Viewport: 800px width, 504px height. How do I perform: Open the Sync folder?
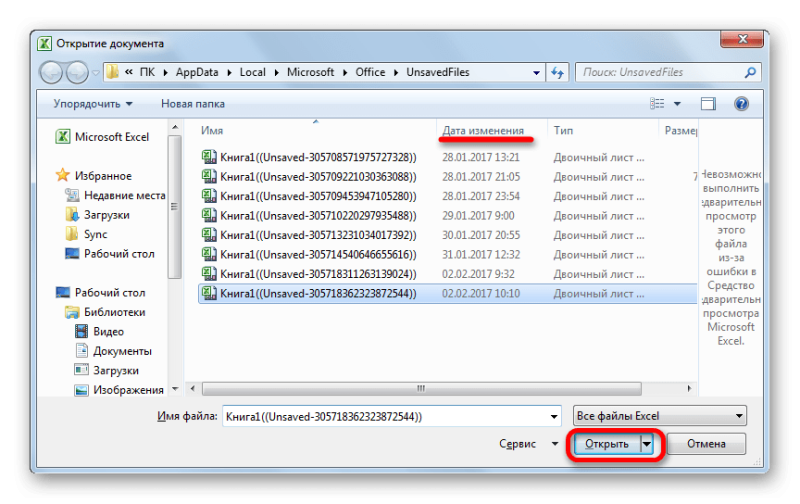pyautogui.click(x=87, y=234)
